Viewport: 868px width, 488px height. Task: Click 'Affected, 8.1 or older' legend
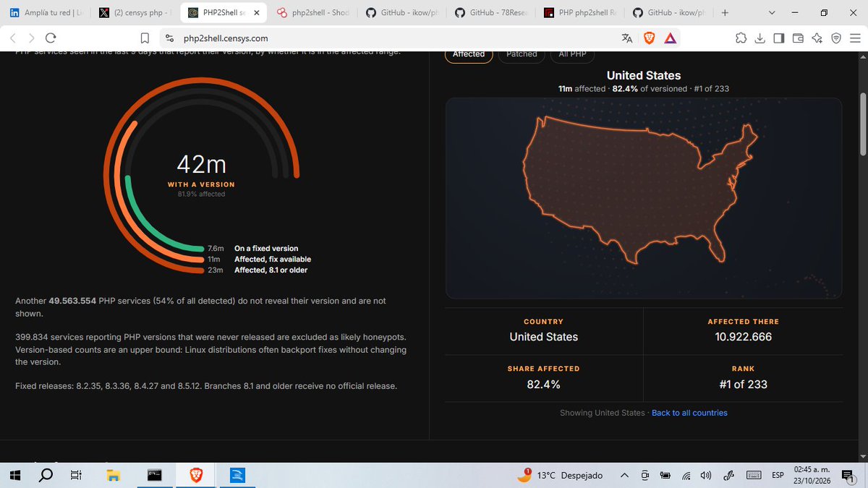[x=271, y=270]
